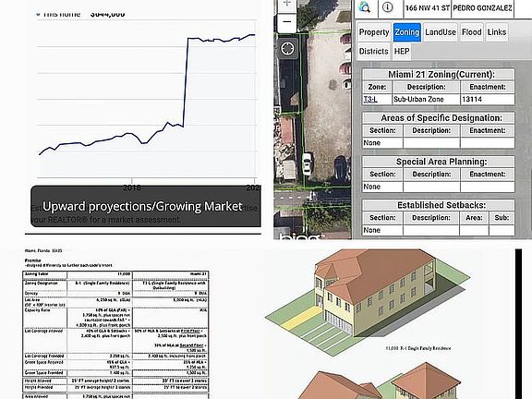Image resolution: width=532 pixels, height=399 pixels.
Task: Click the white car on aerial map
Action: pyautogui.click(x=307, y=163)
